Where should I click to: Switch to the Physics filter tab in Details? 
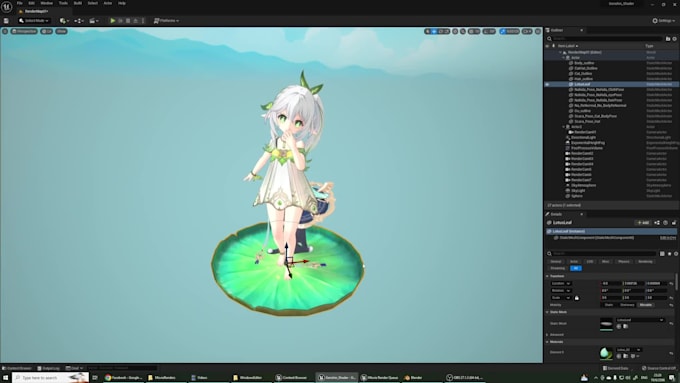pos(624,262)
